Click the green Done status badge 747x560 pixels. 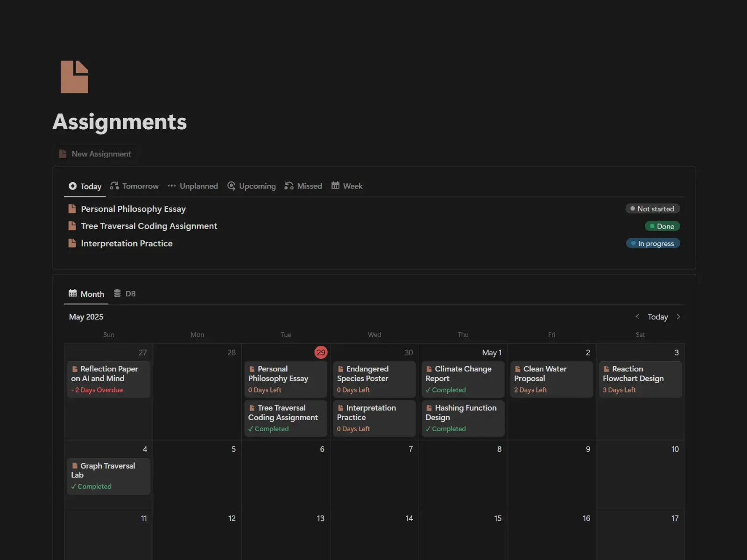pyautogui.click(x=662, y=226)
